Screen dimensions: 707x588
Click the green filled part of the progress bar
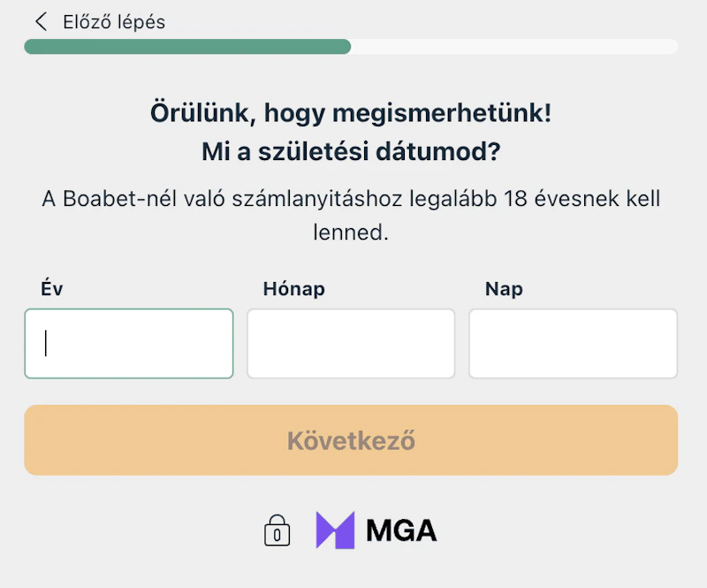pos(187,47)
